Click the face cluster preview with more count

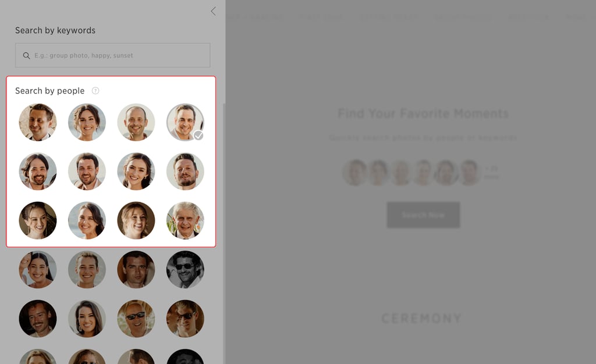tap(420, 173)
